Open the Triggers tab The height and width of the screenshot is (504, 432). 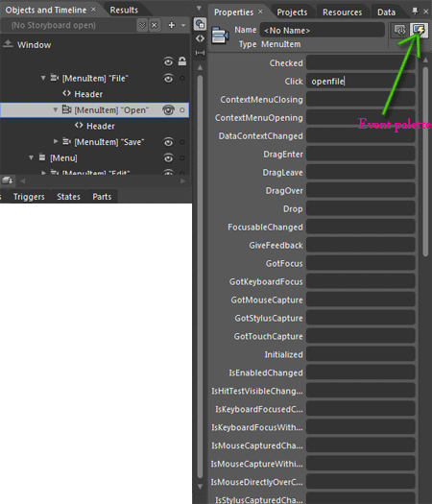(29, 197)
